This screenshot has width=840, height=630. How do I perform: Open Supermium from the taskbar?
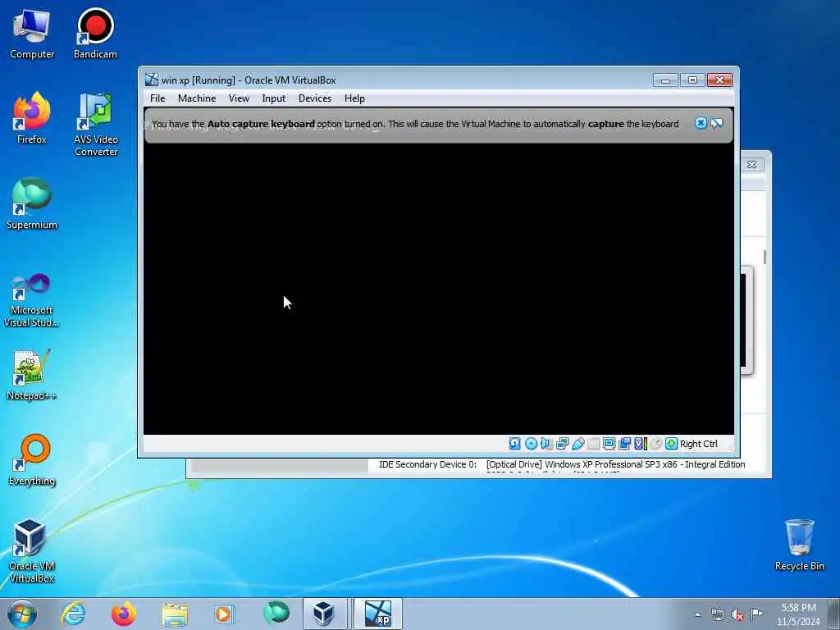click(276, 614)
